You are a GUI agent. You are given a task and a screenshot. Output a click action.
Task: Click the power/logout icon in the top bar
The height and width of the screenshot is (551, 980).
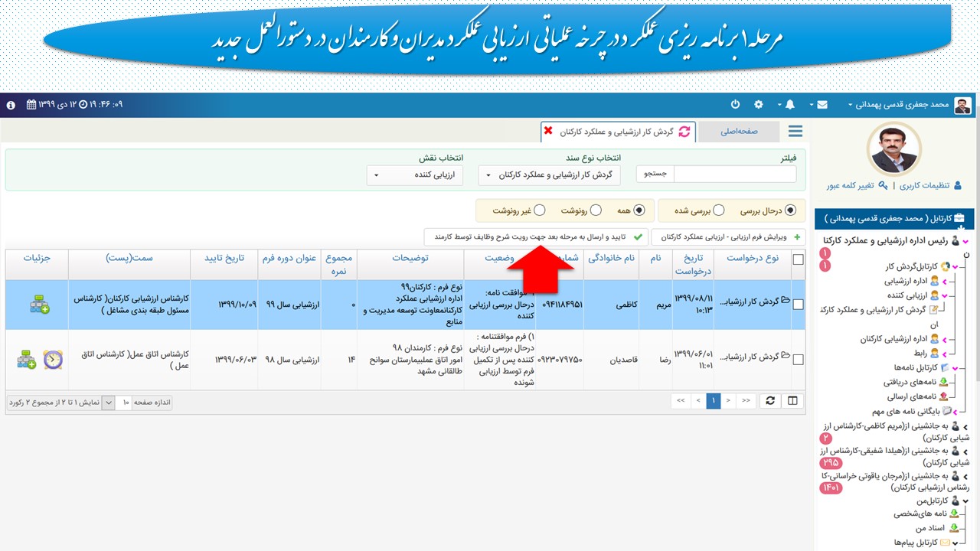pyautogui.click(x=735, y=104)
